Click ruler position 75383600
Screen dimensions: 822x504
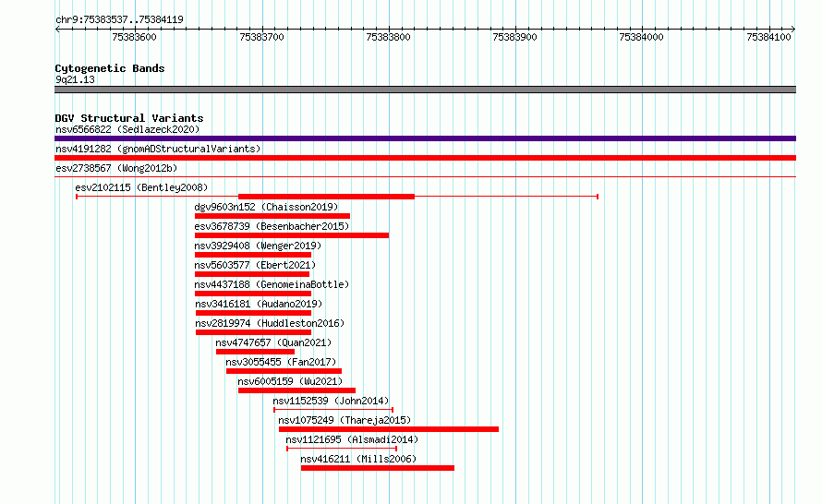click(134, 37)
